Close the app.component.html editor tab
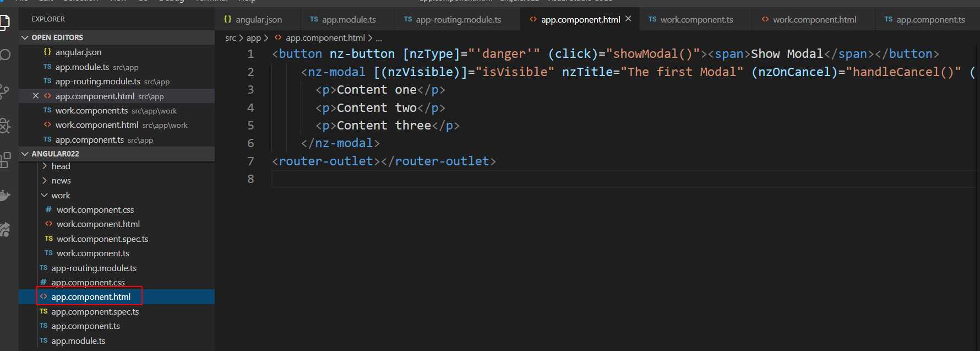Viewport: 980px width, 351px height. [628, 19]
